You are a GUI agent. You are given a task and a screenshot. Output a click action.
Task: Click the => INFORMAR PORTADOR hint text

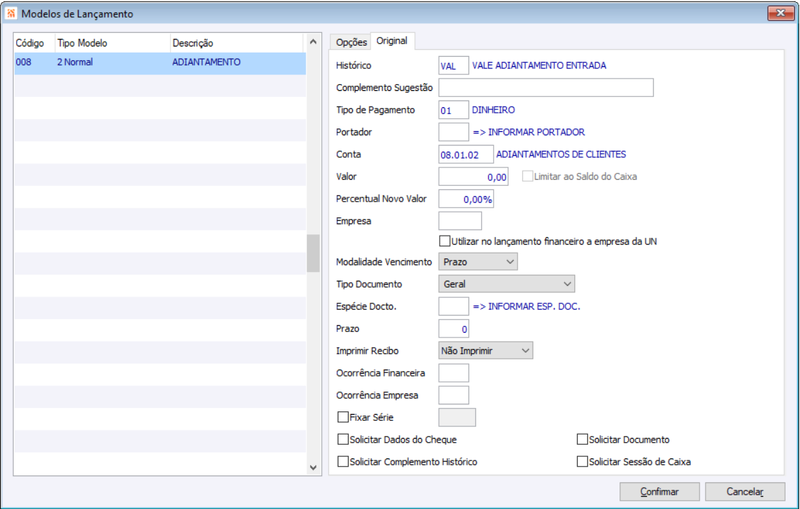tap(529, 132)
